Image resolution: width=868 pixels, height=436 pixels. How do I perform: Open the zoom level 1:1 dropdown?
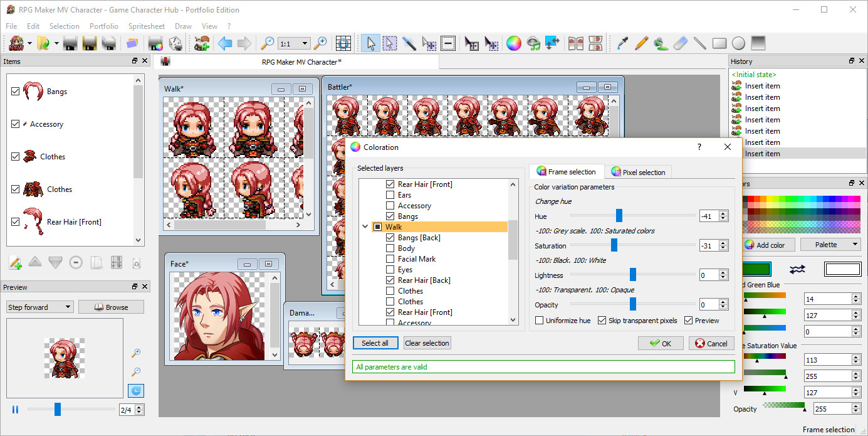(305, 43)
